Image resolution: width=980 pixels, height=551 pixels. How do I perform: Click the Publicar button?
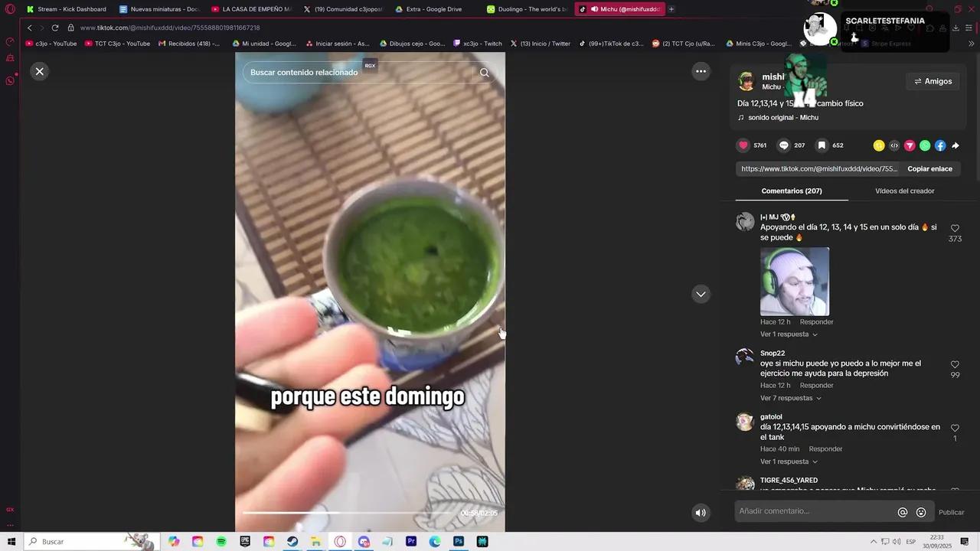(952, 512)
